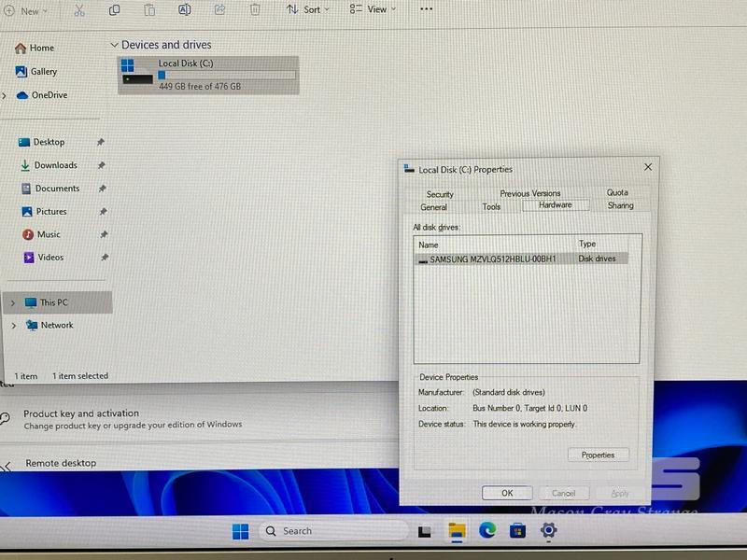Select This PC in navigation pane
747x560 pixels.
click(58, 302)
